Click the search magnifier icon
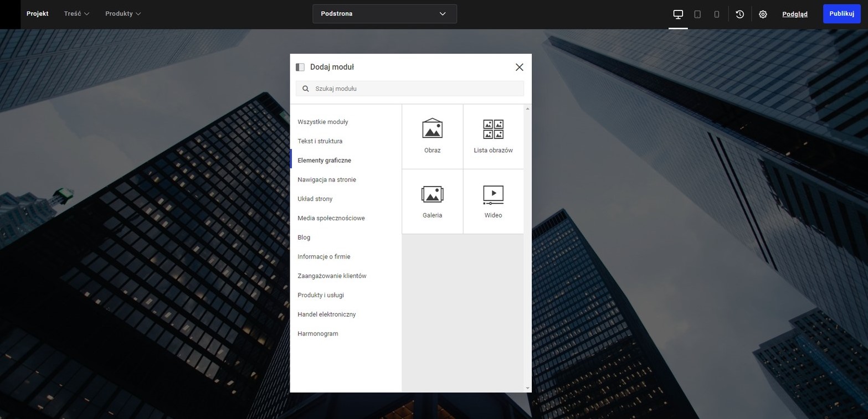Viewport: 868px width, 419px height. pos(305,89)
